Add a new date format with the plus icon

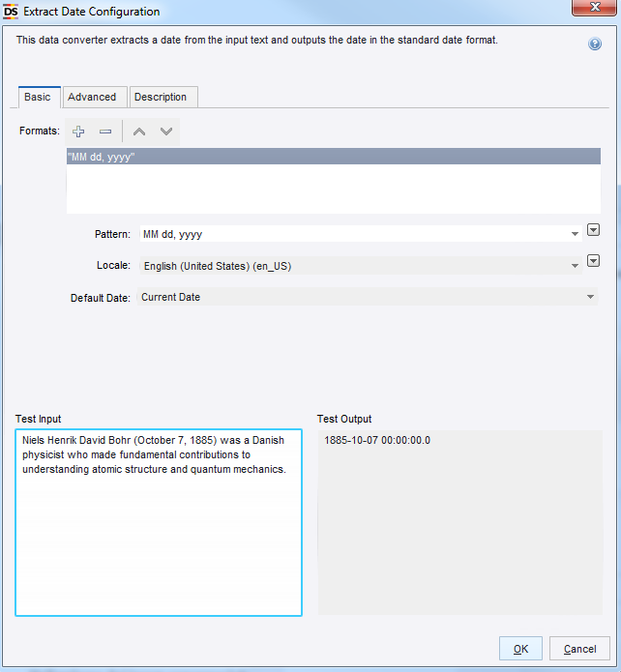[78, 131]
